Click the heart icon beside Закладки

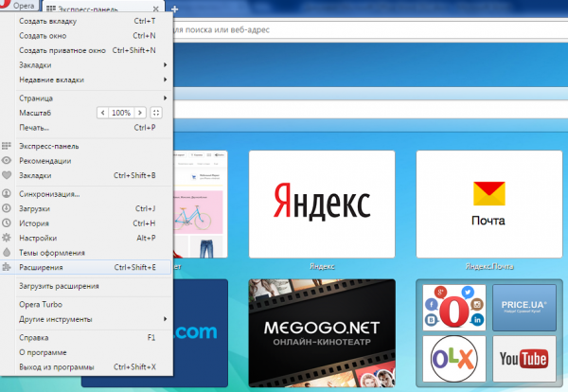7,175
